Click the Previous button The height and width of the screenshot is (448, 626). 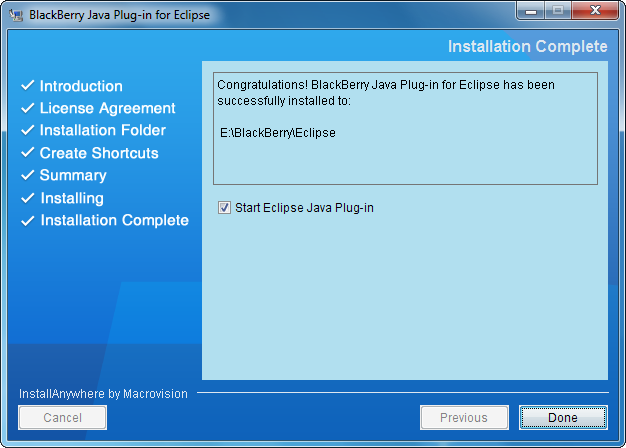464,418
